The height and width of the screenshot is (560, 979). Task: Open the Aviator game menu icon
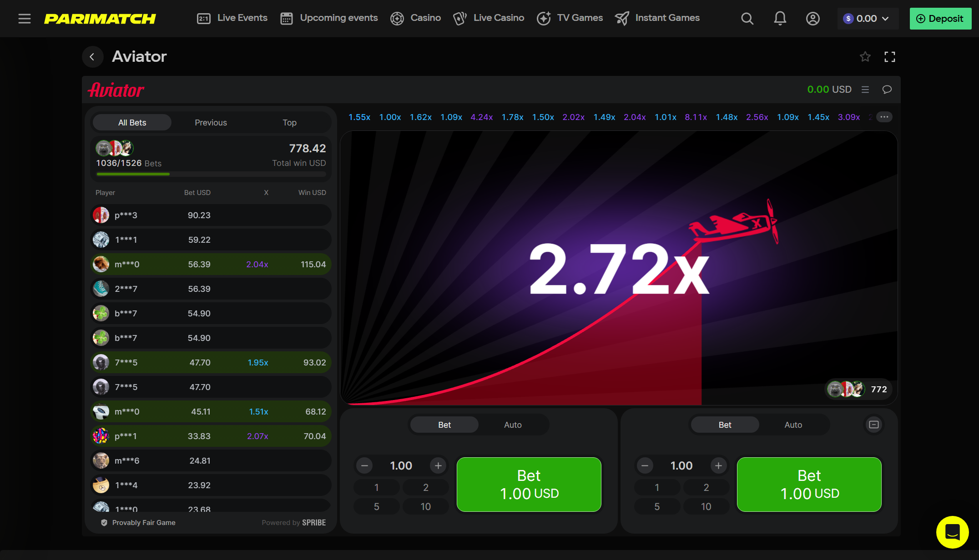(865, 90)
